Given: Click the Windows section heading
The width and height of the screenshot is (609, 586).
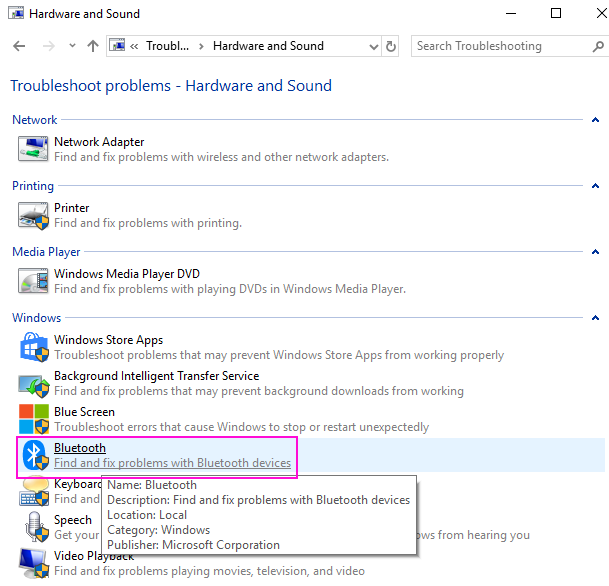Looking at the screenshot, I should pos(37,318).
